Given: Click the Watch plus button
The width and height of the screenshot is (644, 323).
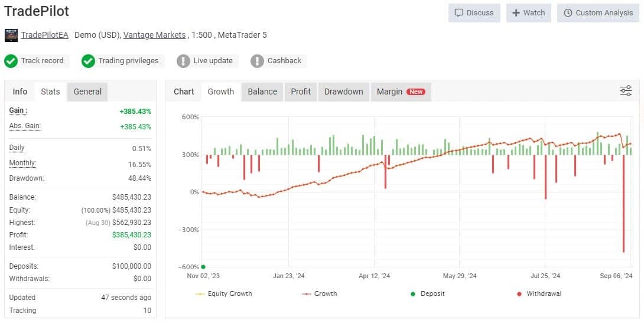Looking at the screenshot, I should [x=528, y=13].
